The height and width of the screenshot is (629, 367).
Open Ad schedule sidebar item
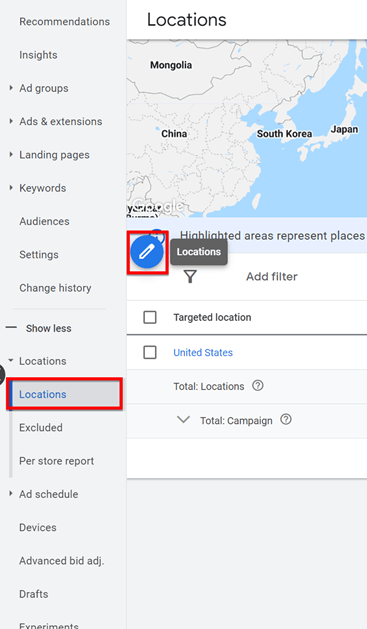(x=49, y=494)
